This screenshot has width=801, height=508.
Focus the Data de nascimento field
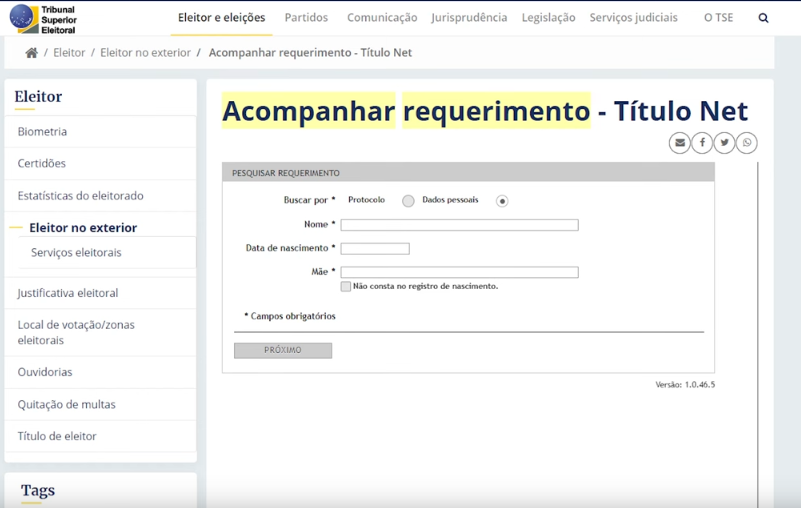coord(375,249)
